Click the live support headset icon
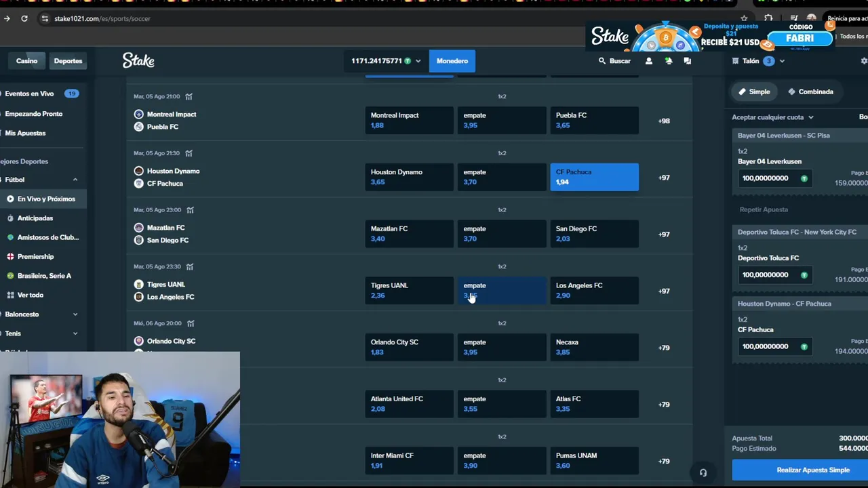 point(703,473)
